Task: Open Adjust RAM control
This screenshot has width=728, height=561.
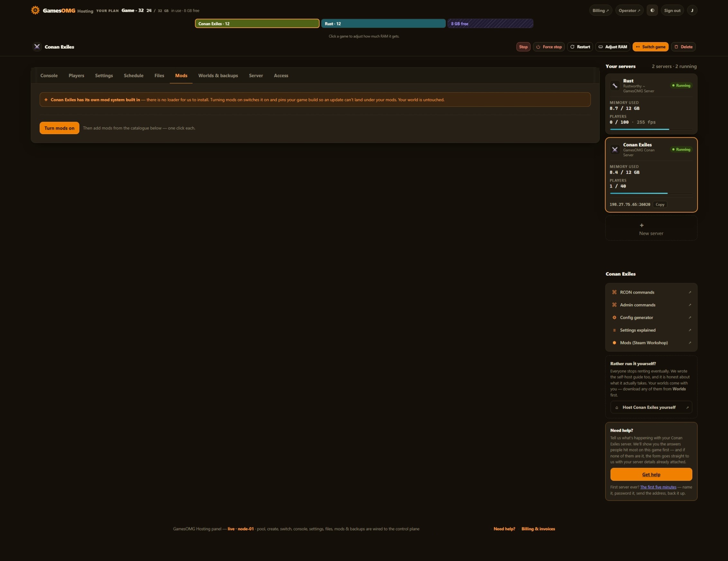Action: pyautogui.click(x=613, y=47)
